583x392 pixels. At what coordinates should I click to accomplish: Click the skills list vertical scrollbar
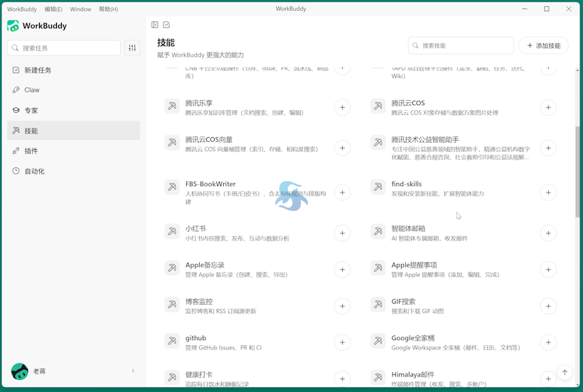(x=577, y=172)
